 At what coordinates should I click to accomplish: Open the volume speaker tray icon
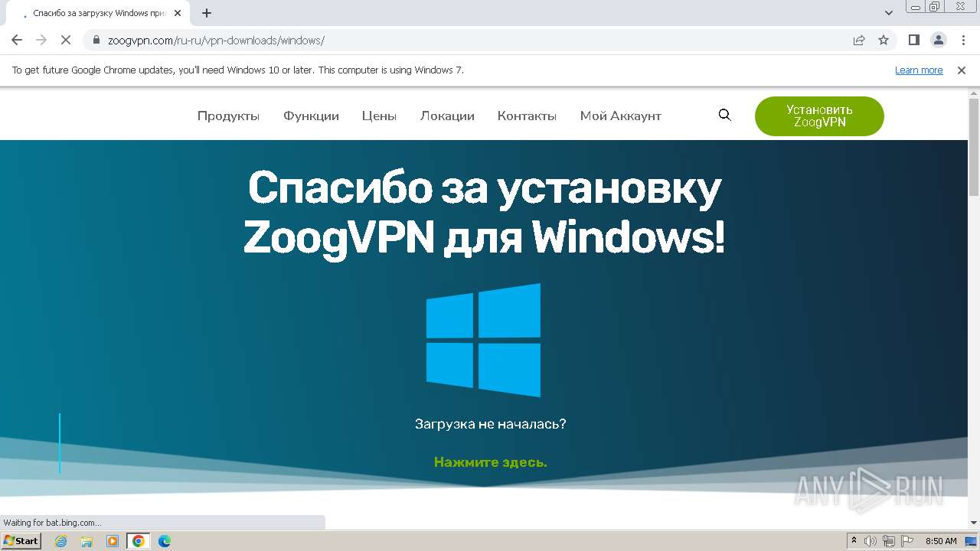pos(871,541)
